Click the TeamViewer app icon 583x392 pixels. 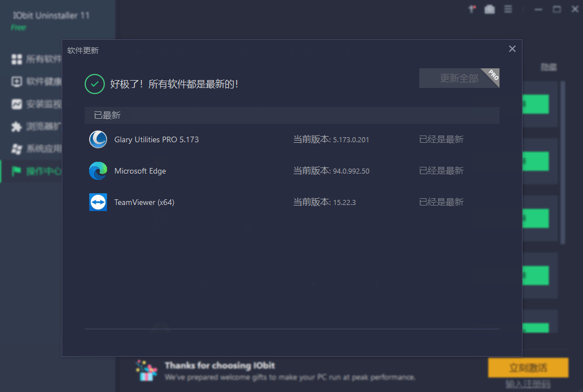click(98, 202)
